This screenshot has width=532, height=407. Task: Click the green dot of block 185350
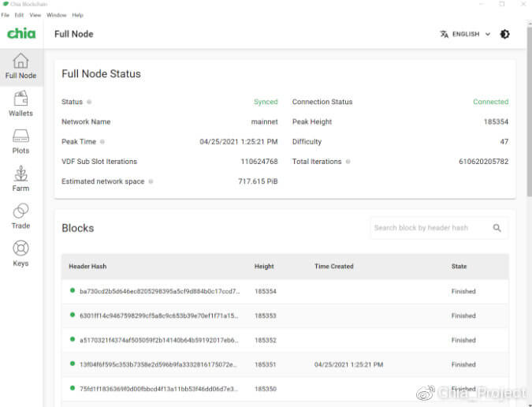click(73, 388)
